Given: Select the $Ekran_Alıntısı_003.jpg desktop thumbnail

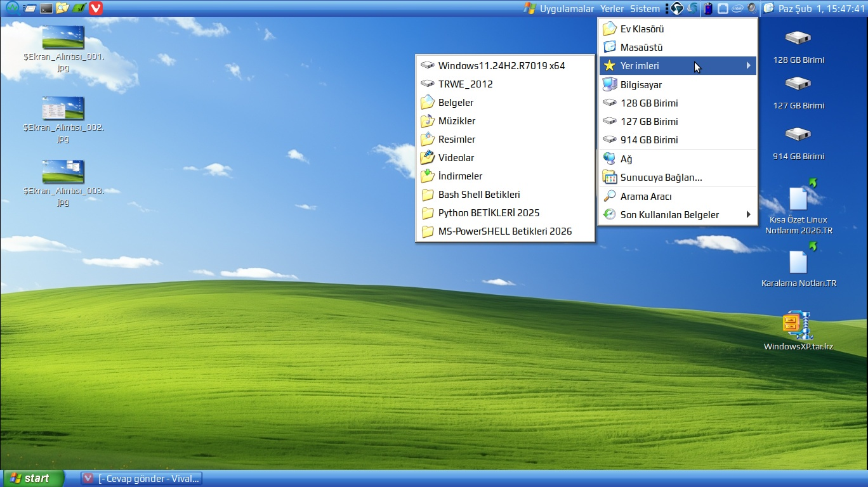Looking at the screenshot, I should pos(63,172).
